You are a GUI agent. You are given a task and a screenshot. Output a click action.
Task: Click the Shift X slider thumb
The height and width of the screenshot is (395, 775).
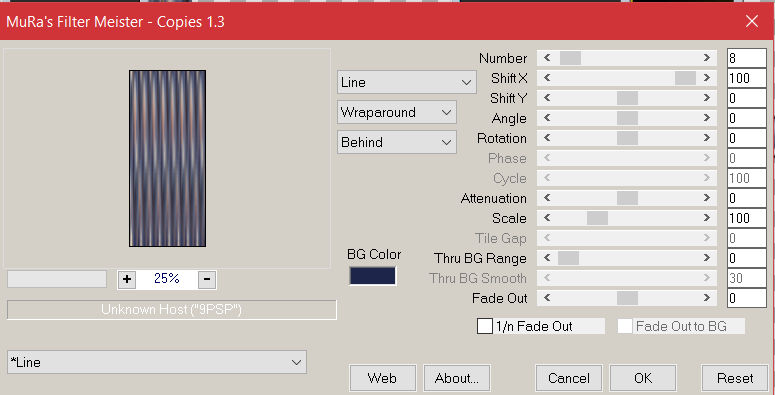tap(685, 78)
